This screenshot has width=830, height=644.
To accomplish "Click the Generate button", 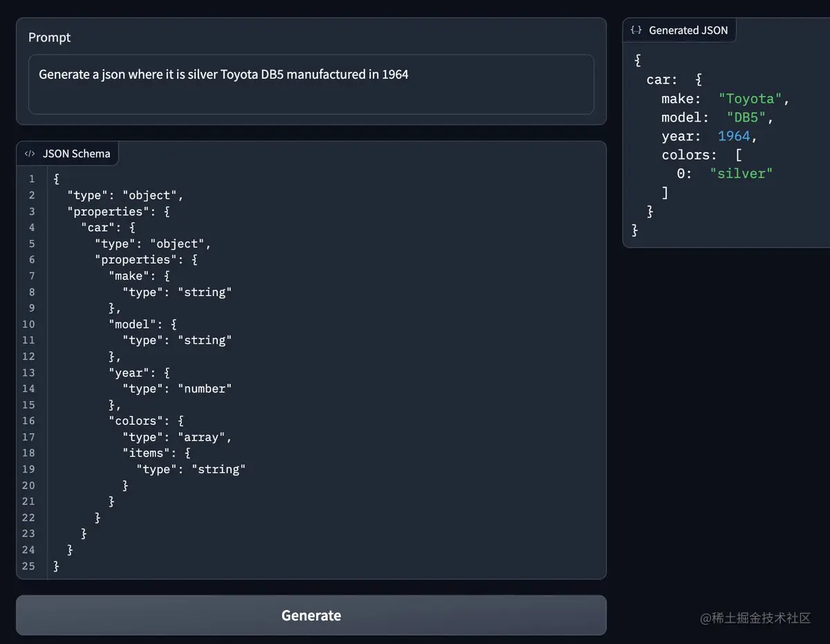I will click(x=311, y=615).
